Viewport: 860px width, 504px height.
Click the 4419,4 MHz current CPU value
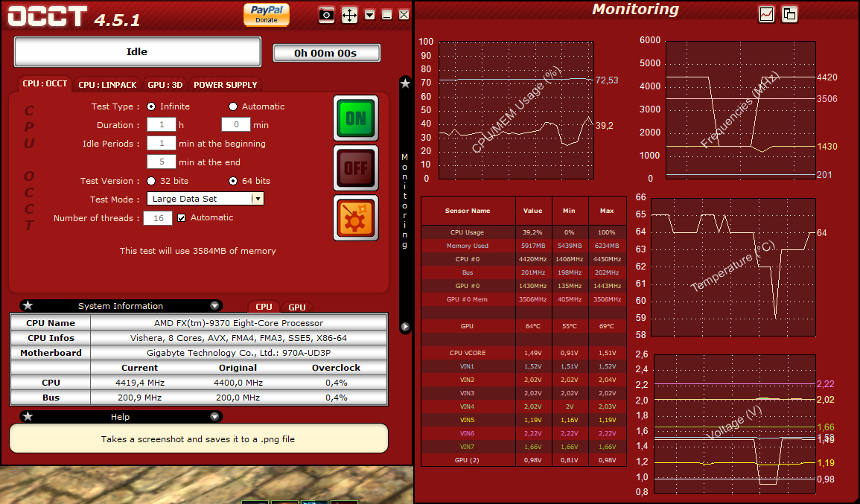click(140, 383)
